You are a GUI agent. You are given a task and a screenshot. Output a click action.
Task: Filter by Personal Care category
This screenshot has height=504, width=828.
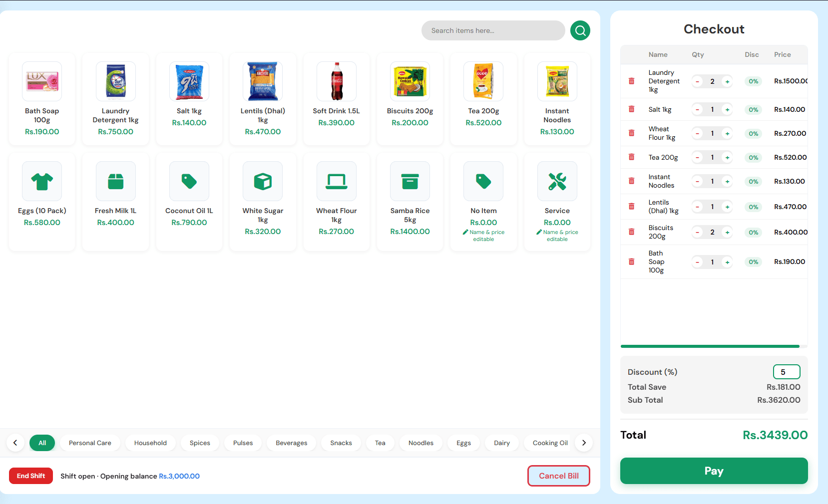click(90, 443)
